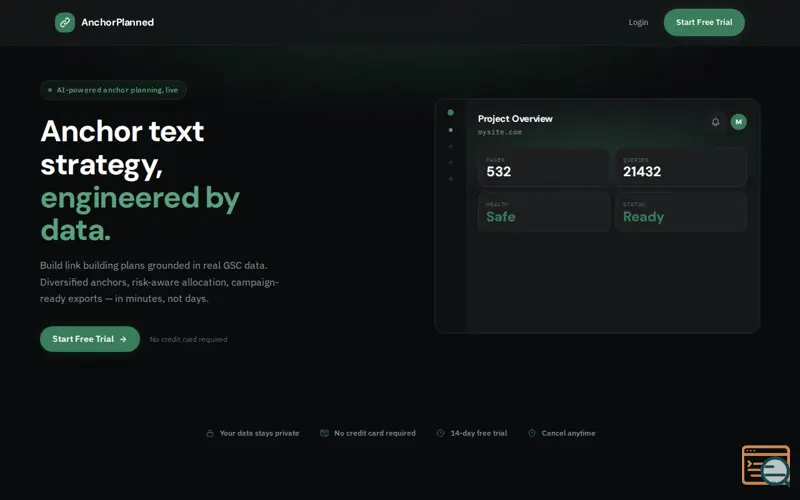
Task: Click the AnchorPlanned link logo icon
Action: pyautogui.click(x=65, y=22)
